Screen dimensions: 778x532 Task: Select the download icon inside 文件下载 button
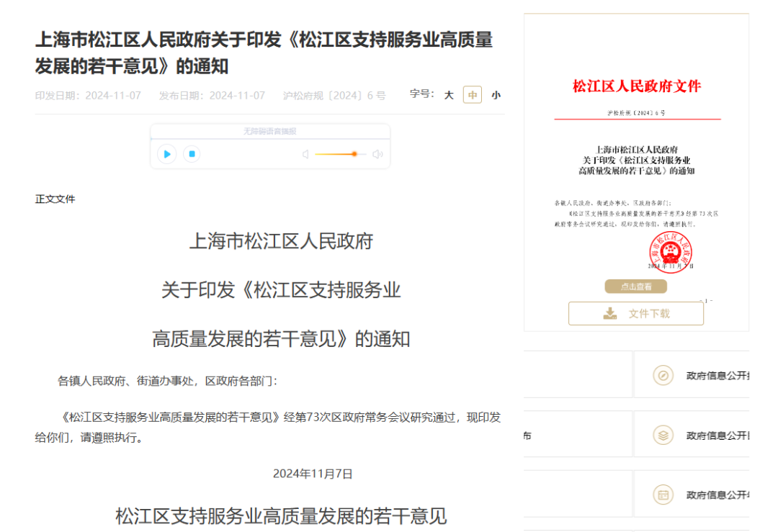click(x=609, y=313)
